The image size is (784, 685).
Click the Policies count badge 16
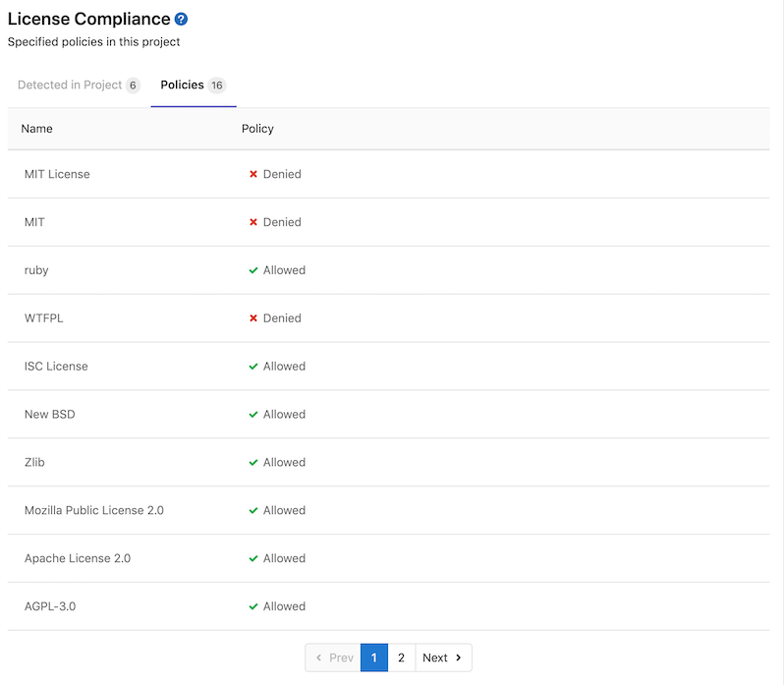click(x=217, y=86)
